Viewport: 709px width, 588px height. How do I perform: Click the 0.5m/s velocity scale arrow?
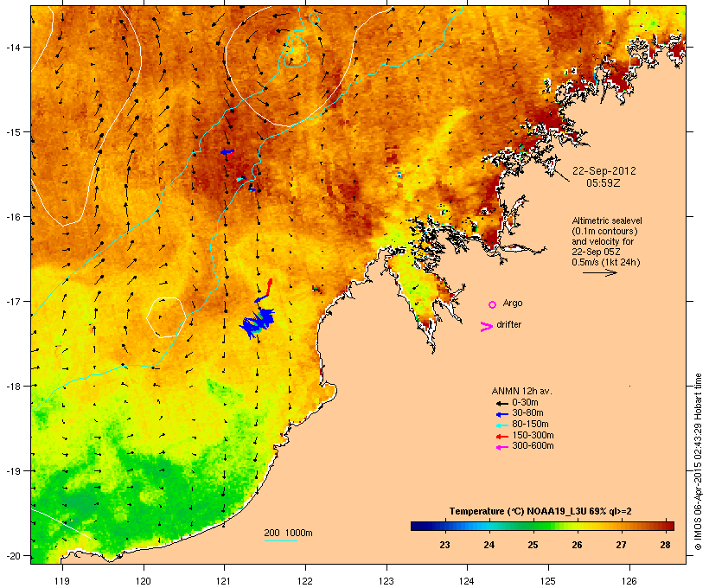click(599, 272)
